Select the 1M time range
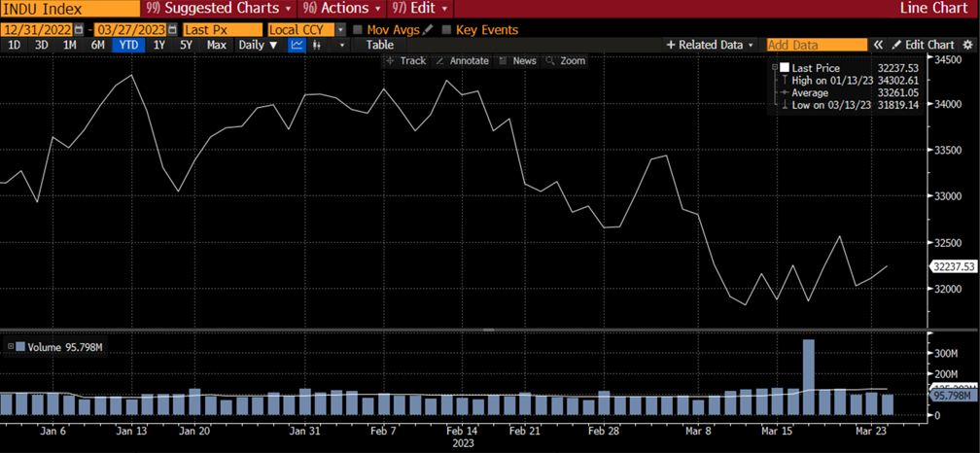This screenshot has height=453, width=980. (69, 45)
